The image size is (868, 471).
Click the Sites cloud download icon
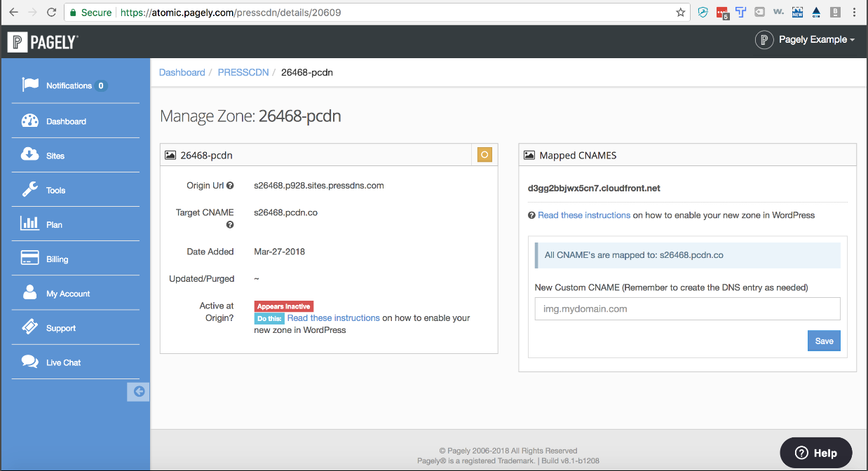30,154
